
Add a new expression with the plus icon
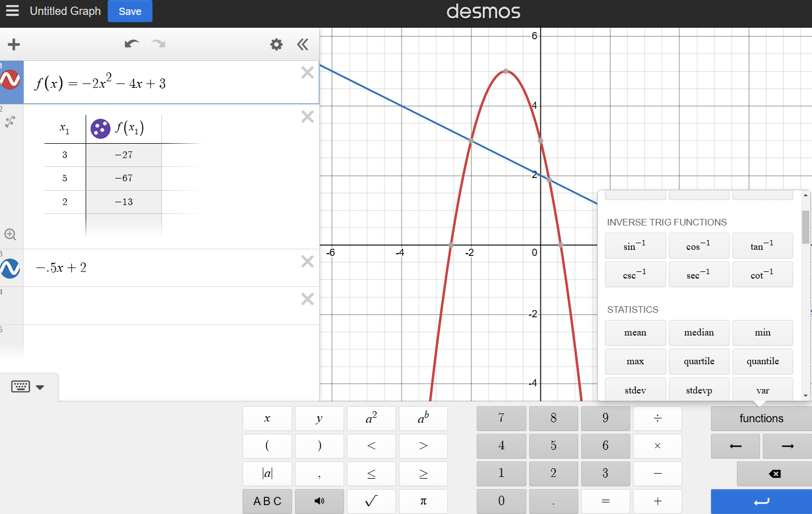pos(13,44)
